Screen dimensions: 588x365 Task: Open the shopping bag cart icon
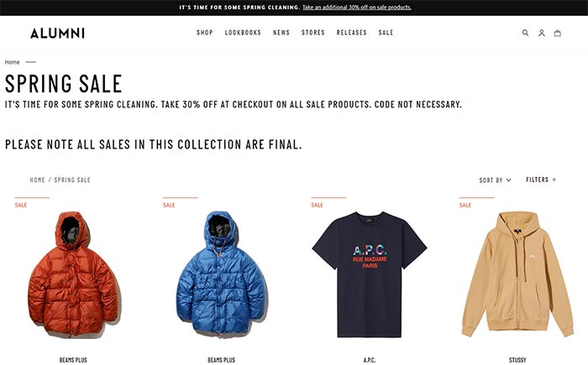(558, 33)
